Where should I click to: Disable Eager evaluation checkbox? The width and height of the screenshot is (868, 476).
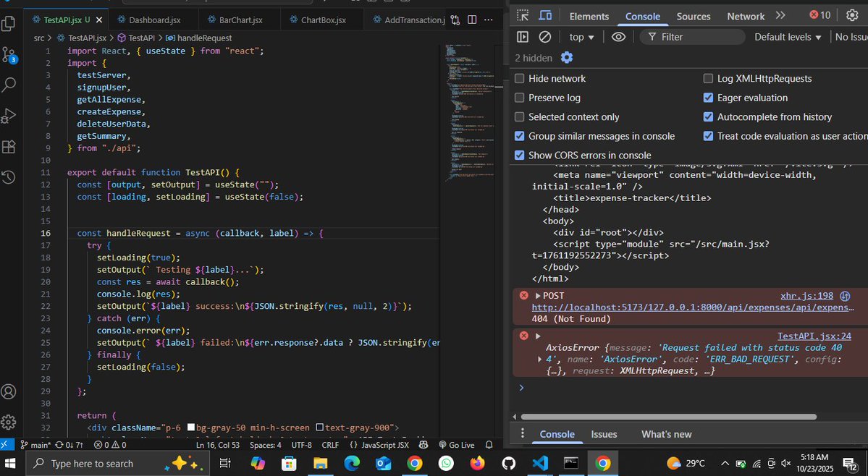[708, 98]
